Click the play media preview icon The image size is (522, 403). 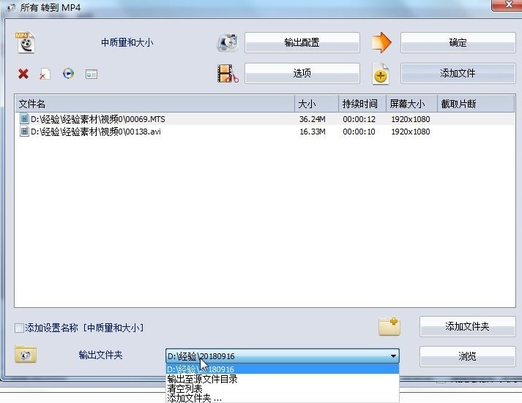click(68, 73)
